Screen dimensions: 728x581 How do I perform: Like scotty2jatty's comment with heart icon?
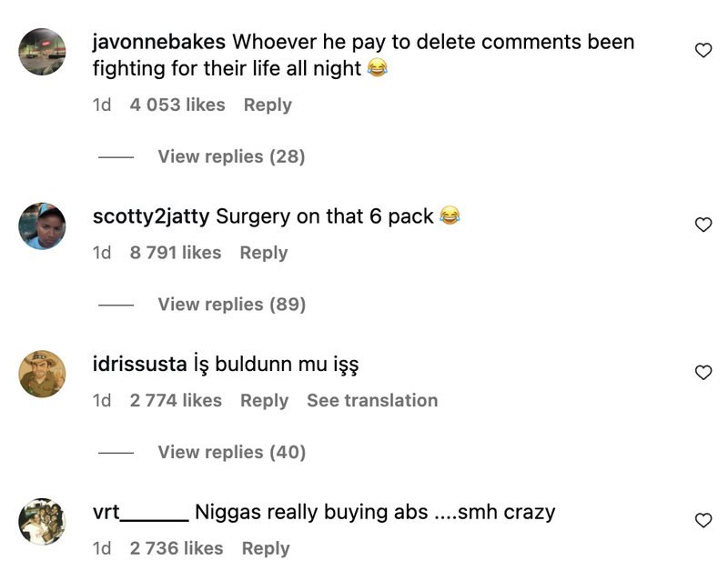[703, 225]
